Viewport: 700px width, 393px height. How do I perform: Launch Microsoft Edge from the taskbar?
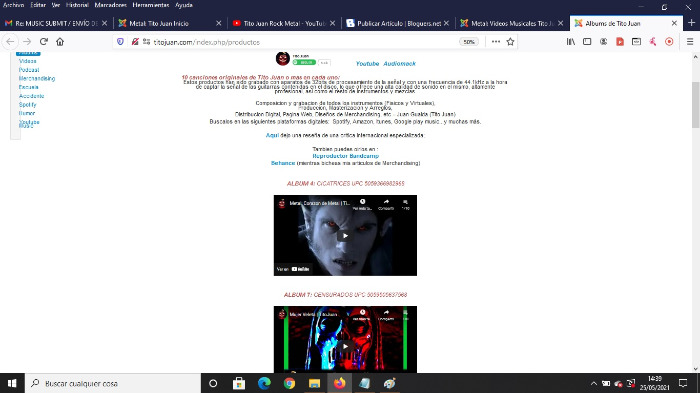[x=264, y=383]
